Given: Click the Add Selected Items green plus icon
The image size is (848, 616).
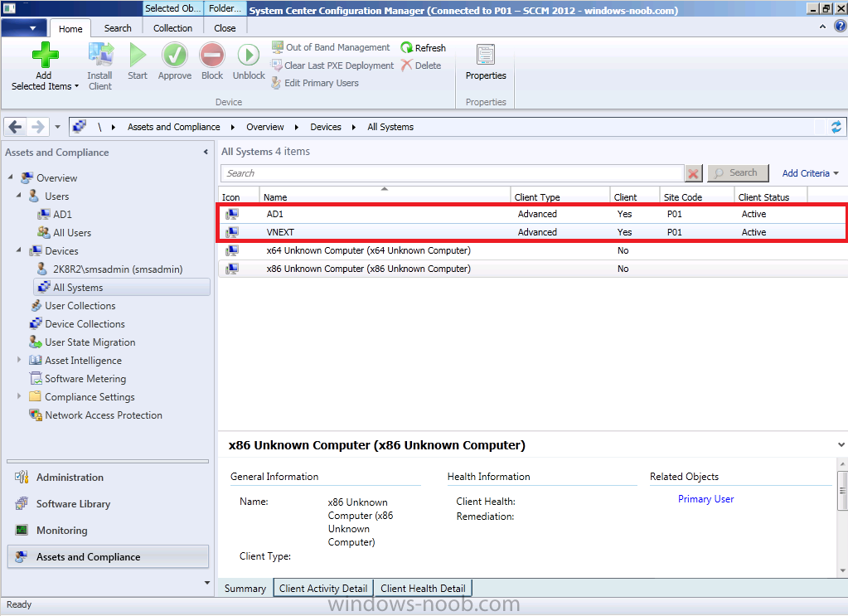Looking at the screenshot, I should pos(45,55).
